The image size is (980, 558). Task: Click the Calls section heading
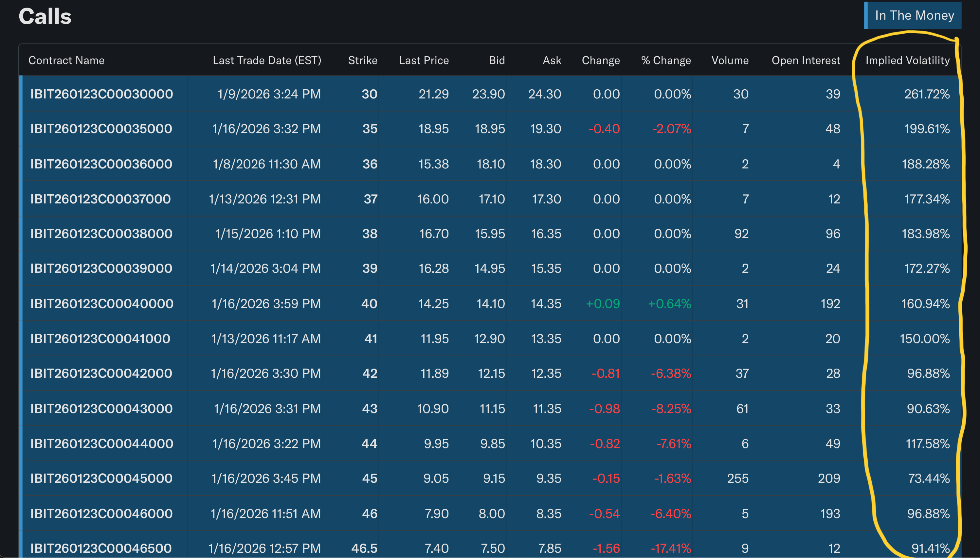click(x=45, y=16)
